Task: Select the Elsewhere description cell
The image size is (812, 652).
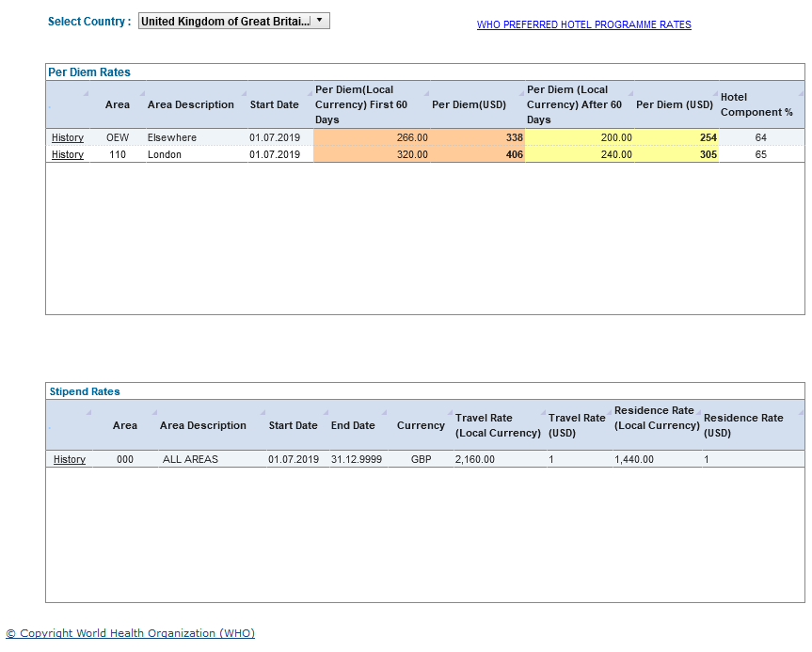Action: tap(172, 137)
